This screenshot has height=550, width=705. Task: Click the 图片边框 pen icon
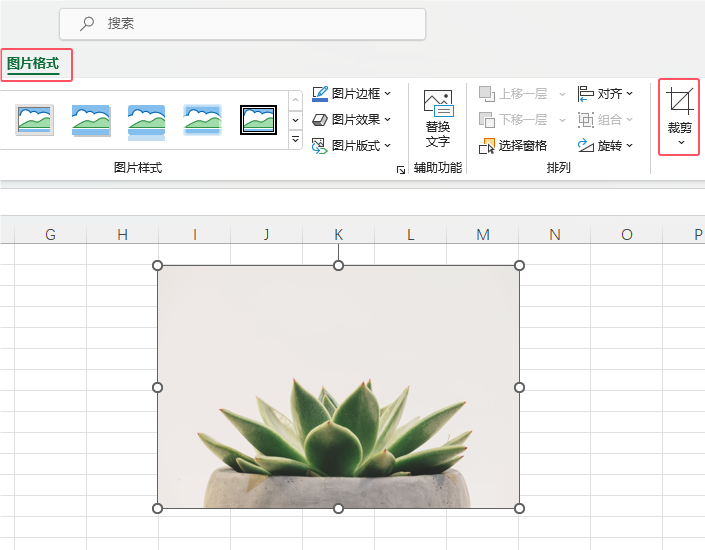click(320, 94)
